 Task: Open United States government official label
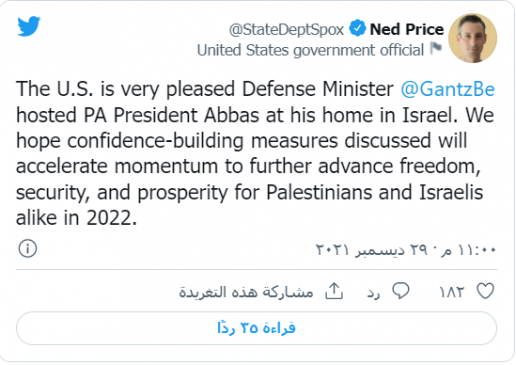coord(310,50)
